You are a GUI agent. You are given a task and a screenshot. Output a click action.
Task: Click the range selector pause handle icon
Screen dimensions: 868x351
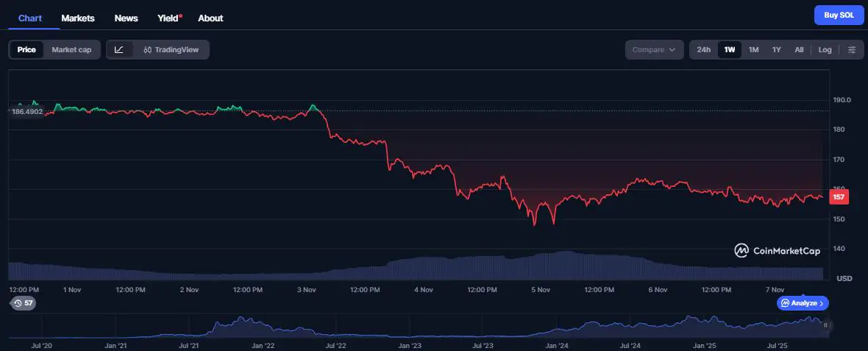click(x=825, y=325)
